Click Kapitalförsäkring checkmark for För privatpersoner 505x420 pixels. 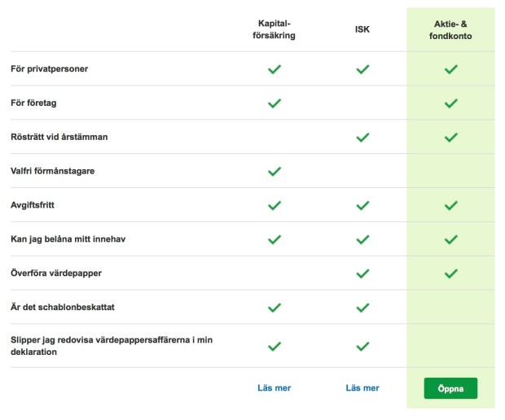(x=274, y=69)
